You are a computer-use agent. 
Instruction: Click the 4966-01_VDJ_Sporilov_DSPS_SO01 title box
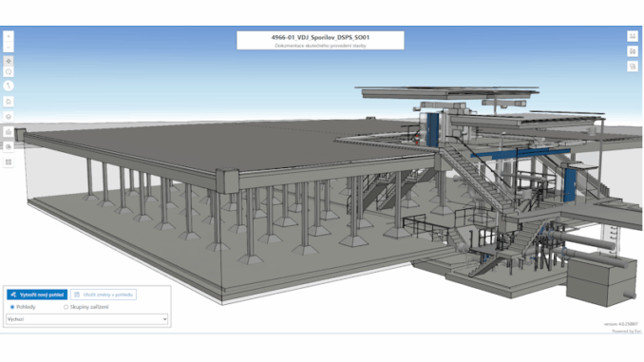point(320,40)
